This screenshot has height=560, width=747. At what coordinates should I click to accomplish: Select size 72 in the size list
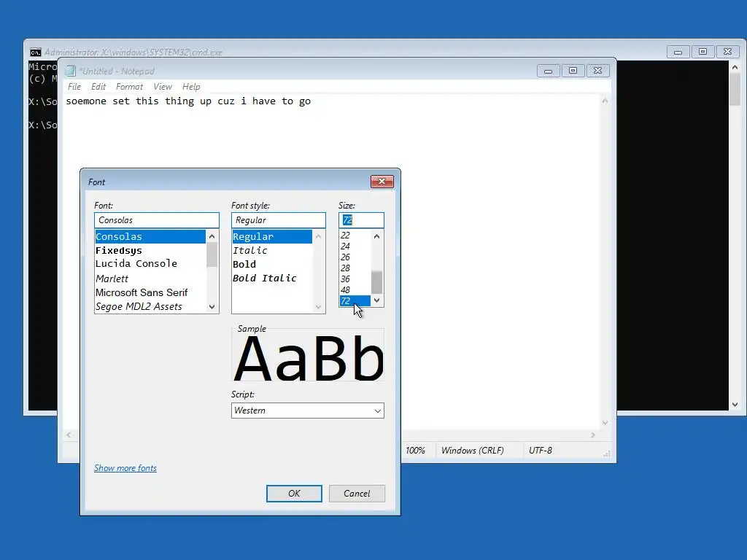355,301
